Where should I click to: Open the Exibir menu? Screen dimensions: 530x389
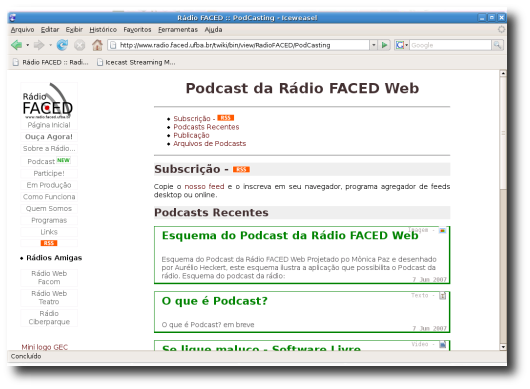tap(74, 30)
